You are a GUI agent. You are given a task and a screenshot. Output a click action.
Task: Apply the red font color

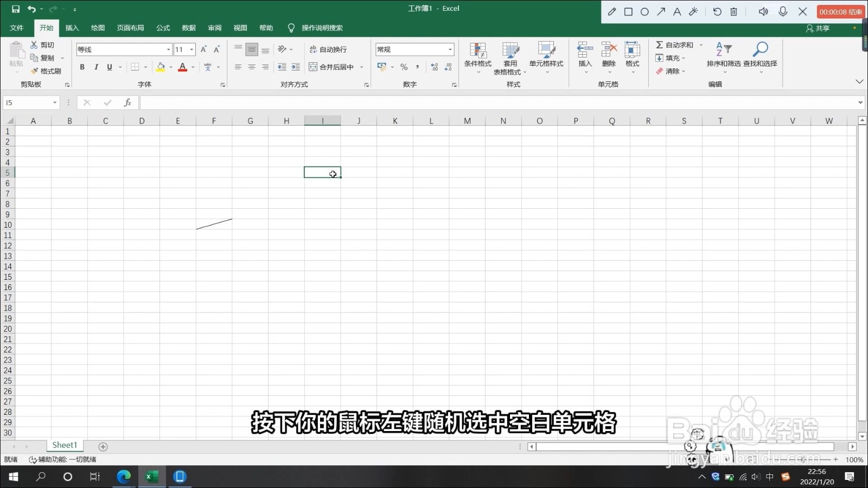pyautogui.click(x=183, y=67)
